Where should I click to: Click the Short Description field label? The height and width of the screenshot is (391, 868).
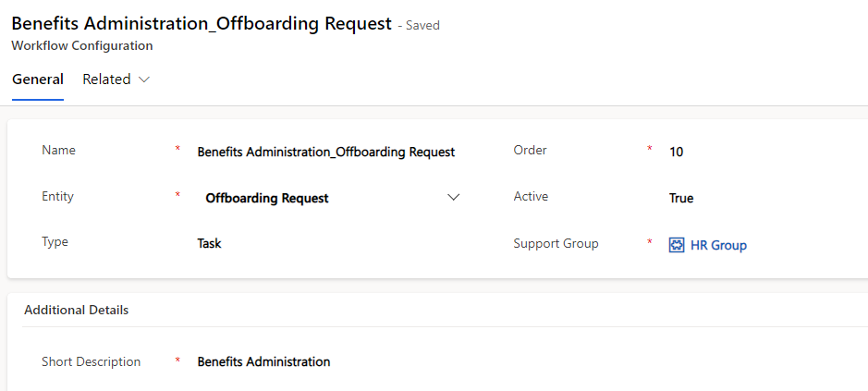[92, 361]
